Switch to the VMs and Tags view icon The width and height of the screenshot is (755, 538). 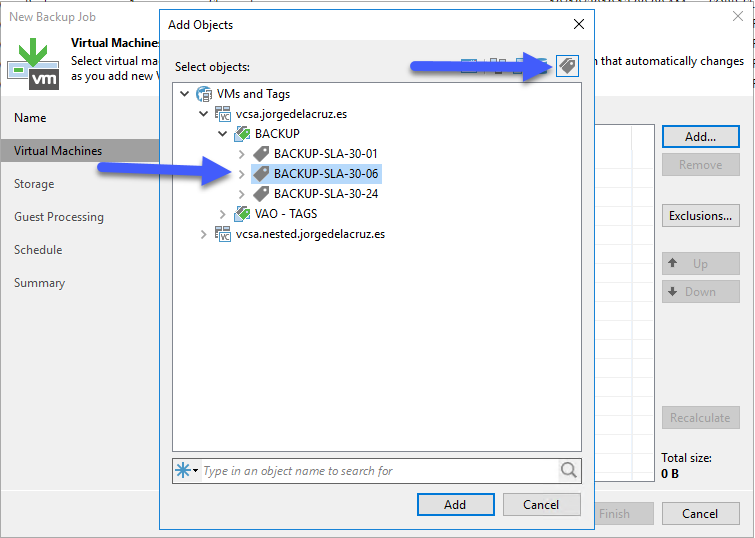click(567, 66)
